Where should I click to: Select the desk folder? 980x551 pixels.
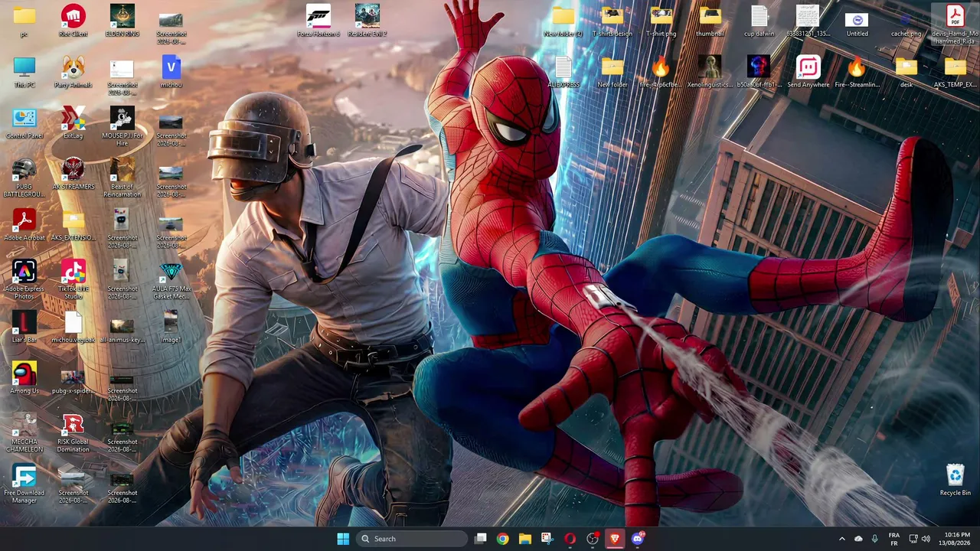pyautogui.click(x=906, y=72)
